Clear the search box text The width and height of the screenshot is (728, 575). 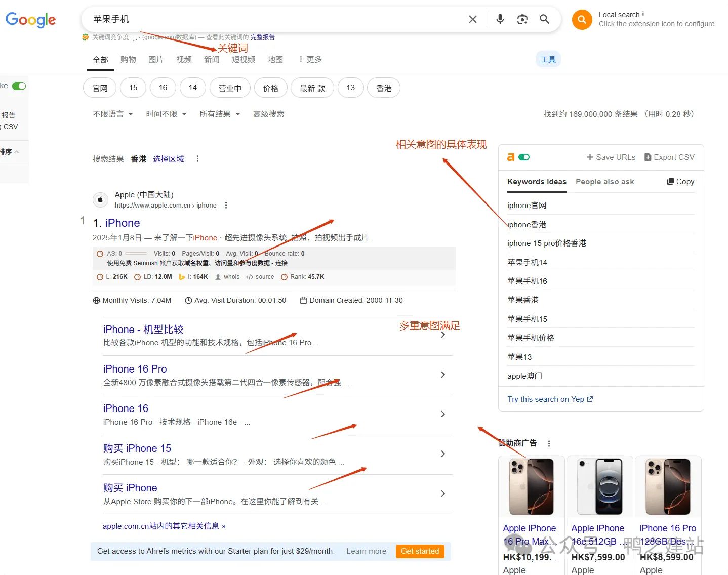[473, 19]
